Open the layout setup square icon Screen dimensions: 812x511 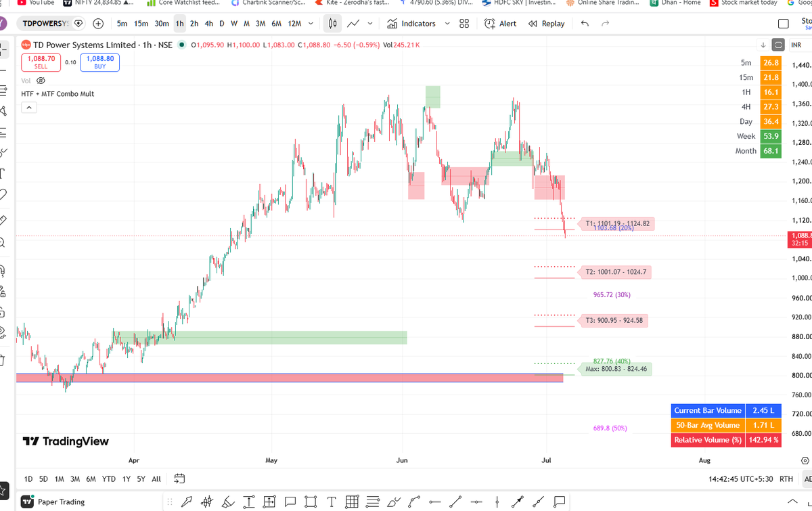click(784, 24)
